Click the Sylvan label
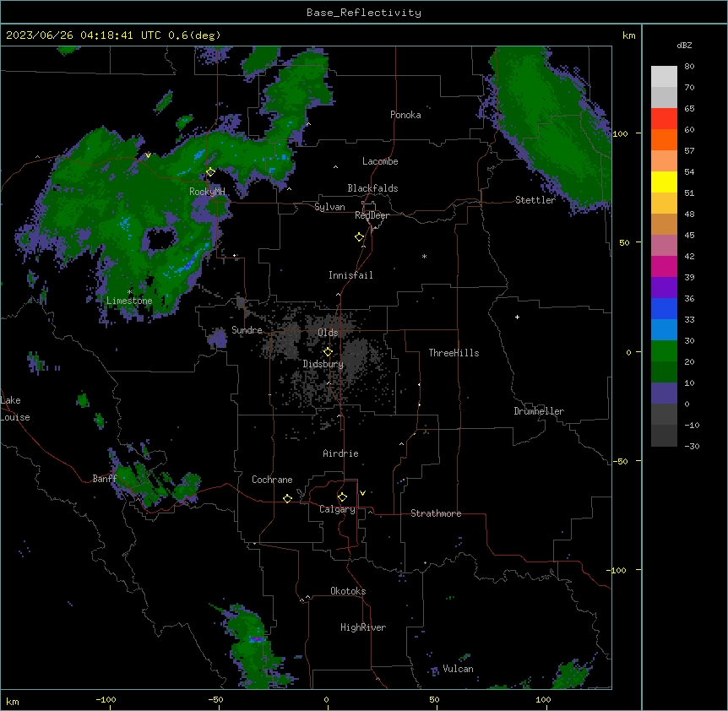The height and width of the screenshot is (711, 728). (329, 207)
